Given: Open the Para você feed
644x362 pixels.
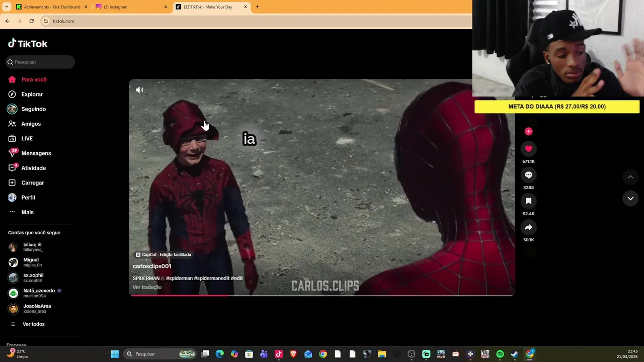Looking at the screenshot, I should tap(28, 79).
